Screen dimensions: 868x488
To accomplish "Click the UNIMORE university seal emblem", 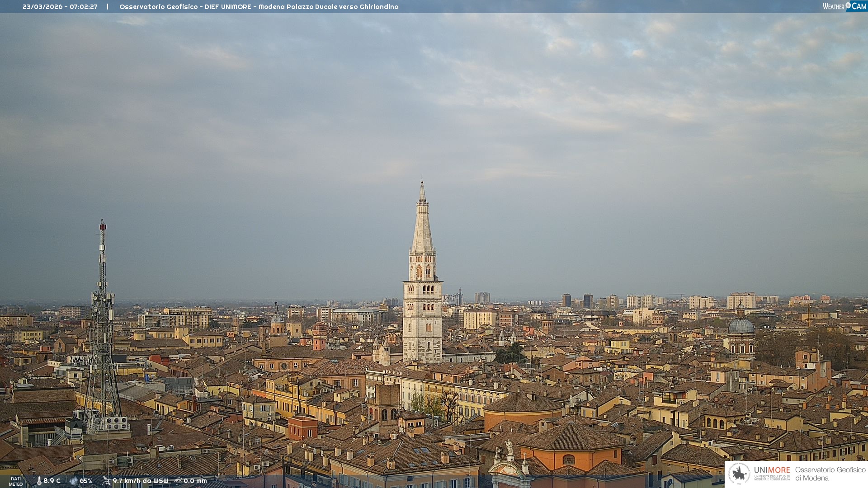I will point(739,474).
